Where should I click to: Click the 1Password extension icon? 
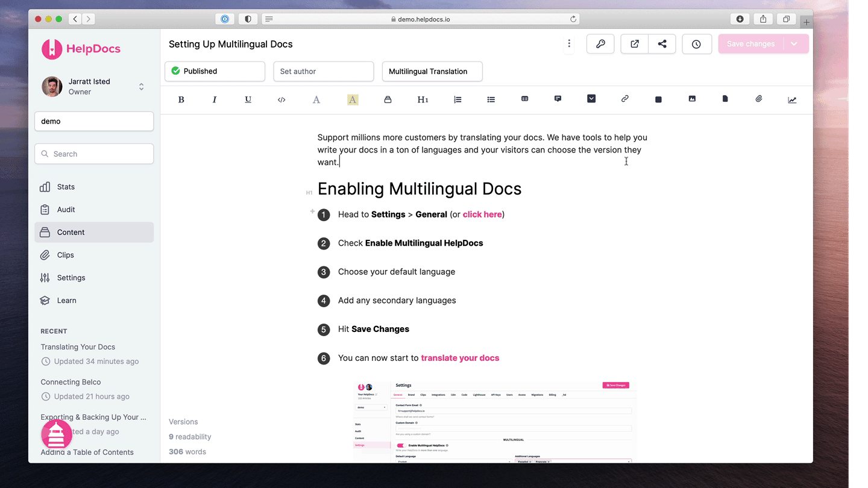coord(225,19)
